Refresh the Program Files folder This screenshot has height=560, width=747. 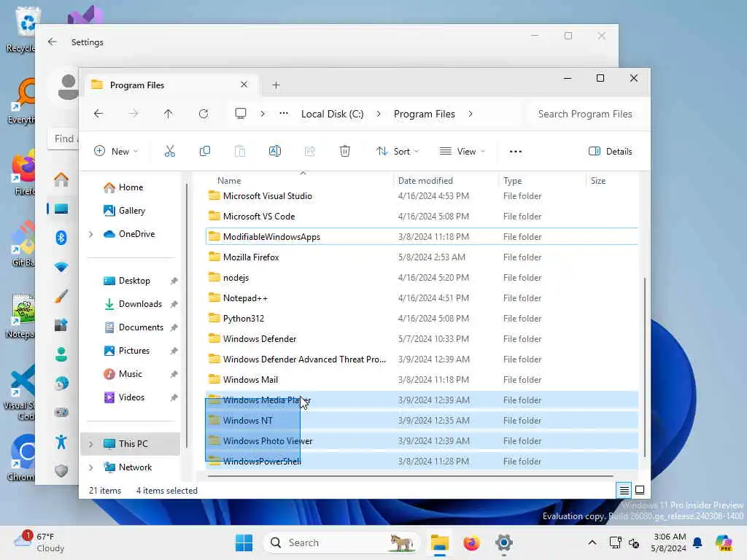click(204, 114)
